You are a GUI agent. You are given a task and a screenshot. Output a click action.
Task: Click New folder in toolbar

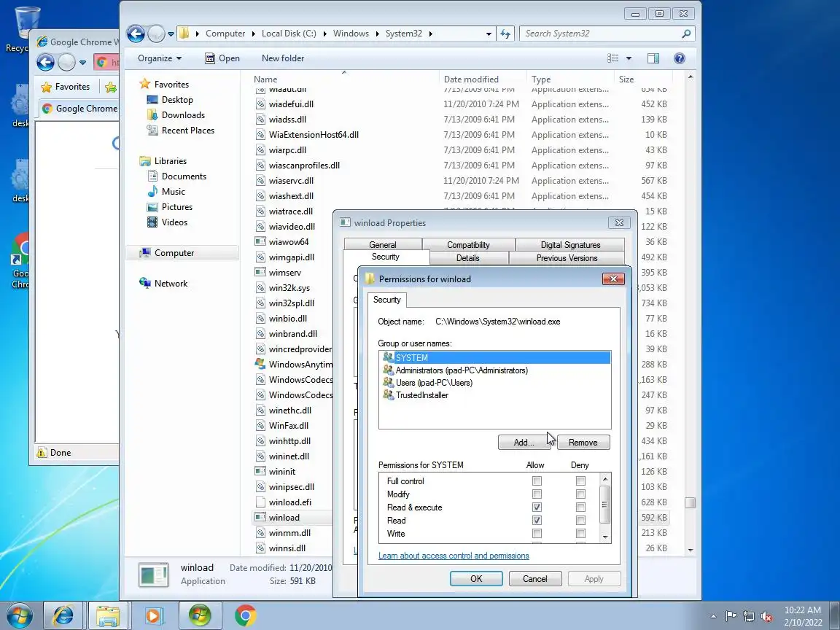283,58
